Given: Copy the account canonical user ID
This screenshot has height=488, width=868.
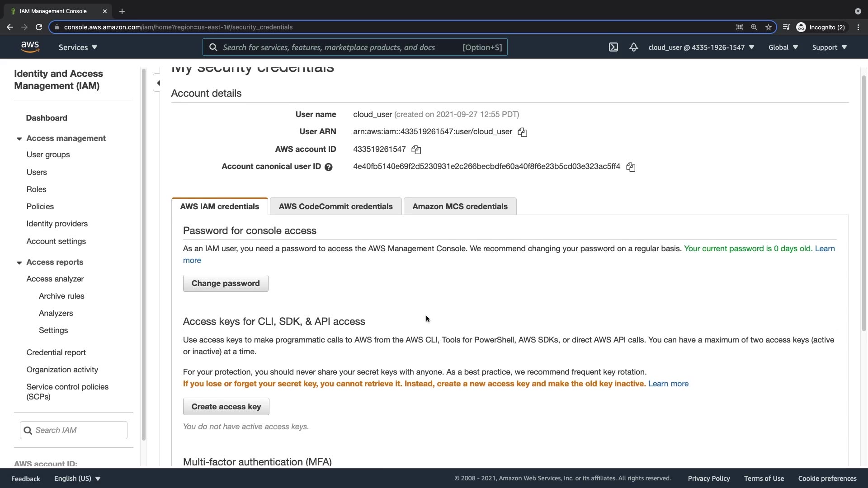Looking at the screenshot, I should point(631,167).
